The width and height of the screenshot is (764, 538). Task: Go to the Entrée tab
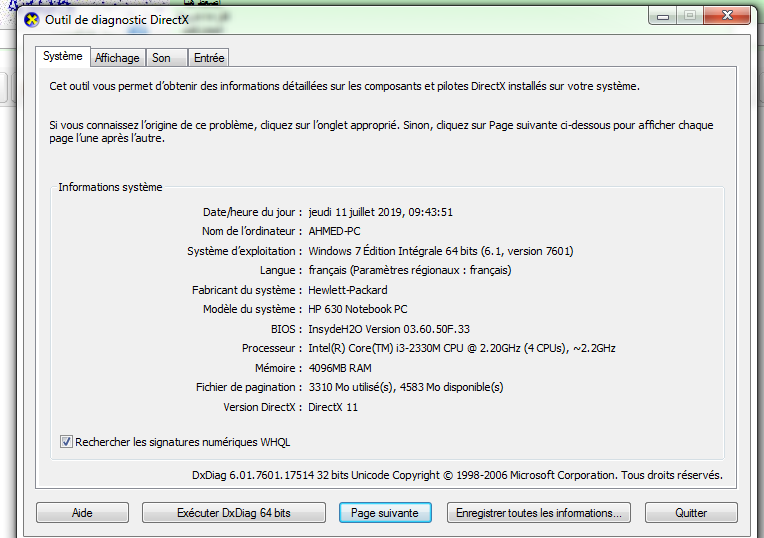point(209,58)
